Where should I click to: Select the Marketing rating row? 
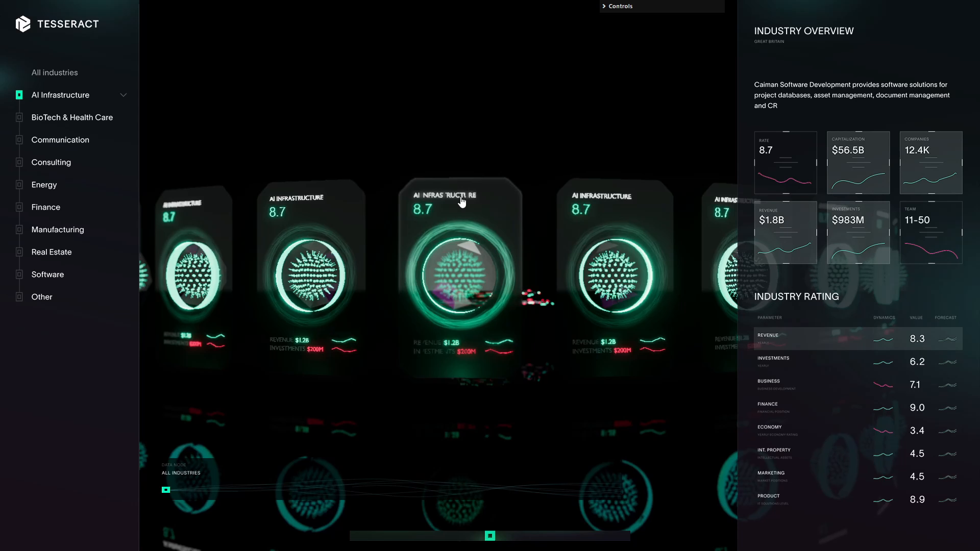pyautogui.click(x=858, y=477)
